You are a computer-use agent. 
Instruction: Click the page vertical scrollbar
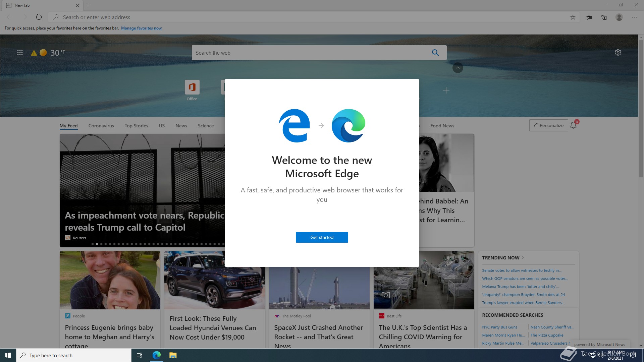tap(641, 109)
